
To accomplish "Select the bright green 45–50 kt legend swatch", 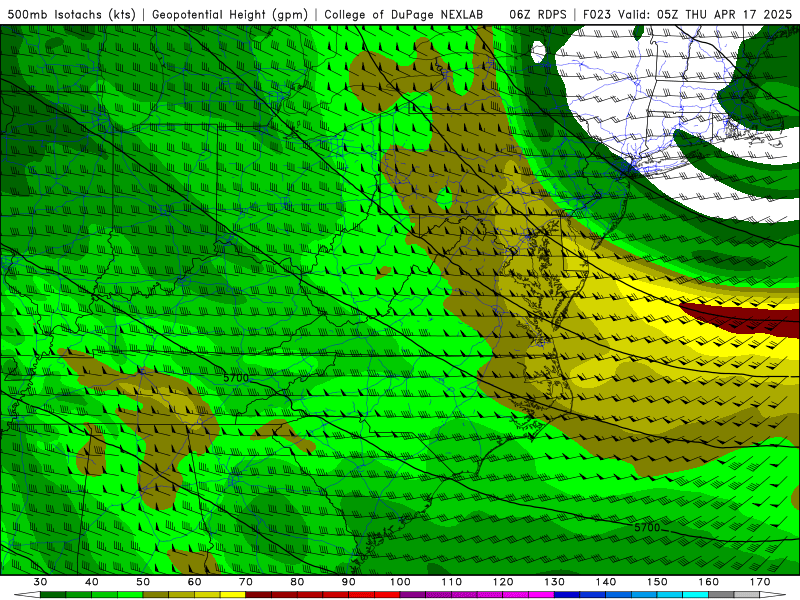I will tap(130, 595).
